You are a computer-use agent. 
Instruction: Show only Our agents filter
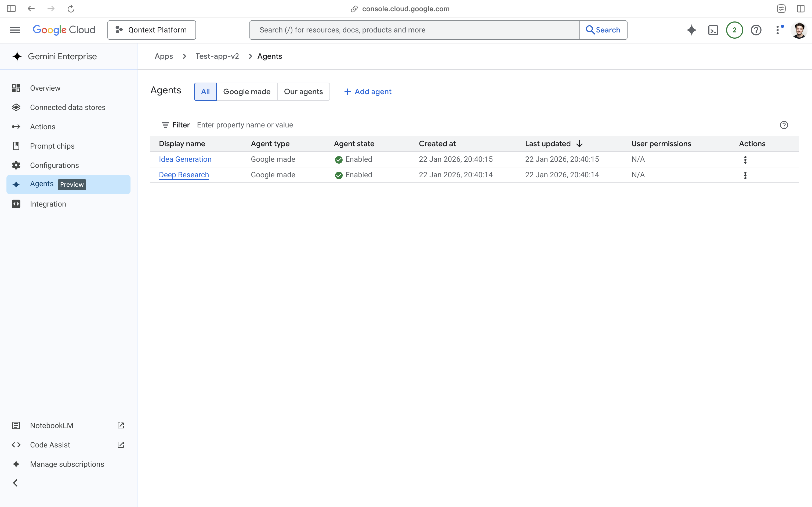click(x=303, y=91)
